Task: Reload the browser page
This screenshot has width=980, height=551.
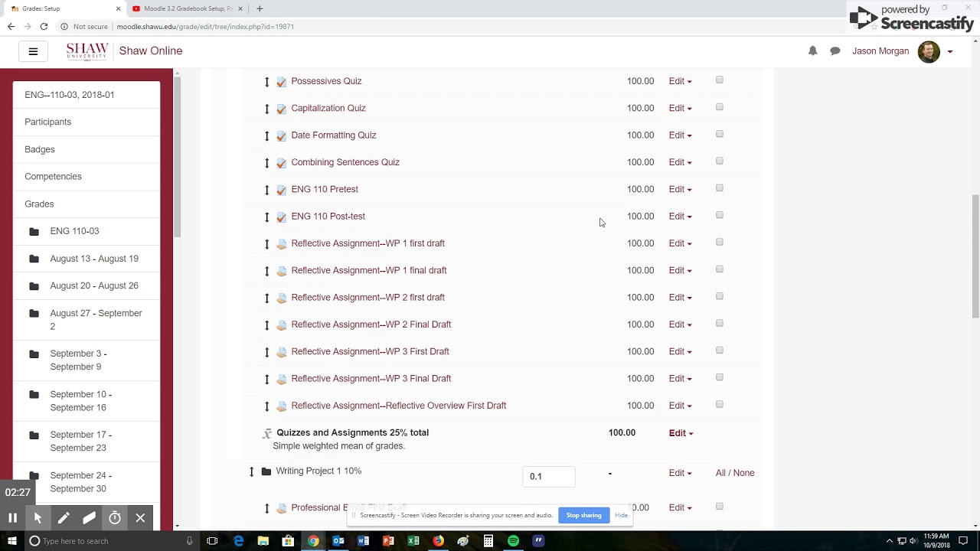Action: [44, 26]
